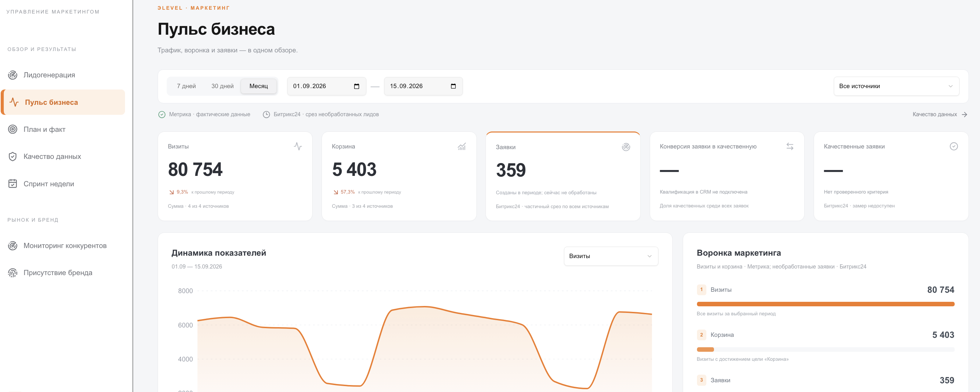Click the chart icon on Корзина card
Screen dimensions: 980x392
point(462,146)
